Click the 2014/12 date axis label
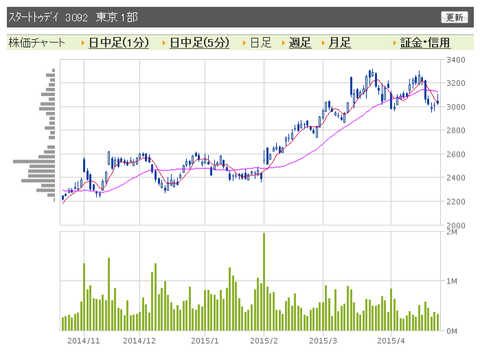The height and width of the screenshot is (362, 480). pyautogui.click(x=139, y=341)
